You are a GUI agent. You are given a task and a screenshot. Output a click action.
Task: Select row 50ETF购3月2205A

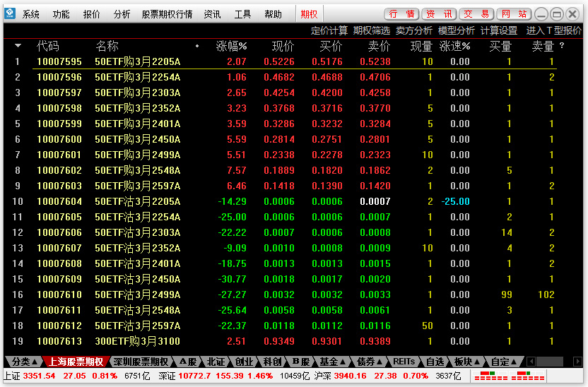click(x=295, y=61)
